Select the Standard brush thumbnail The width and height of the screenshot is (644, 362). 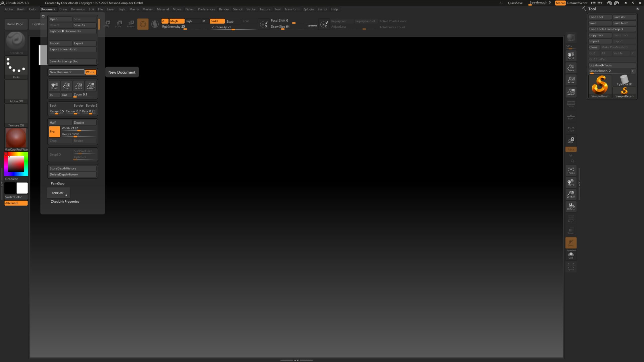click(x=16, y=43)
